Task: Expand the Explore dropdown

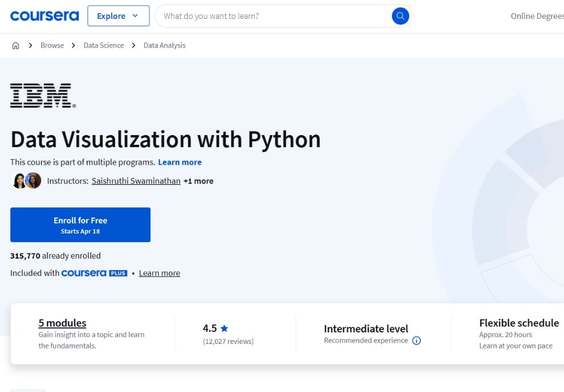Action: 118,15
